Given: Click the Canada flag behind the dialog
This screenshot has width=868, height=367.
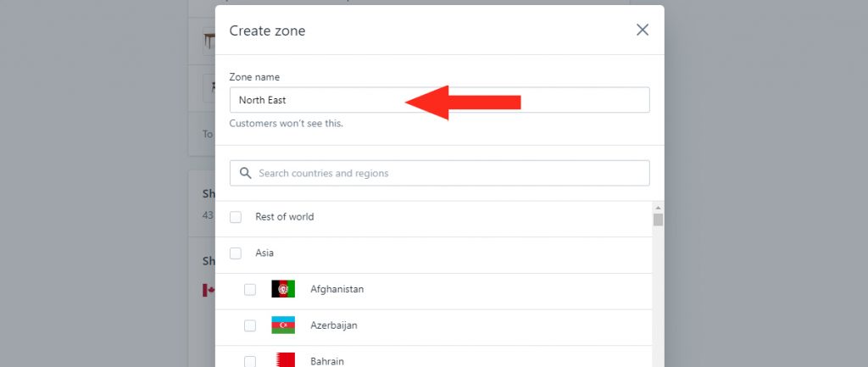Looking at the screenshot, I should pos(209,290).
